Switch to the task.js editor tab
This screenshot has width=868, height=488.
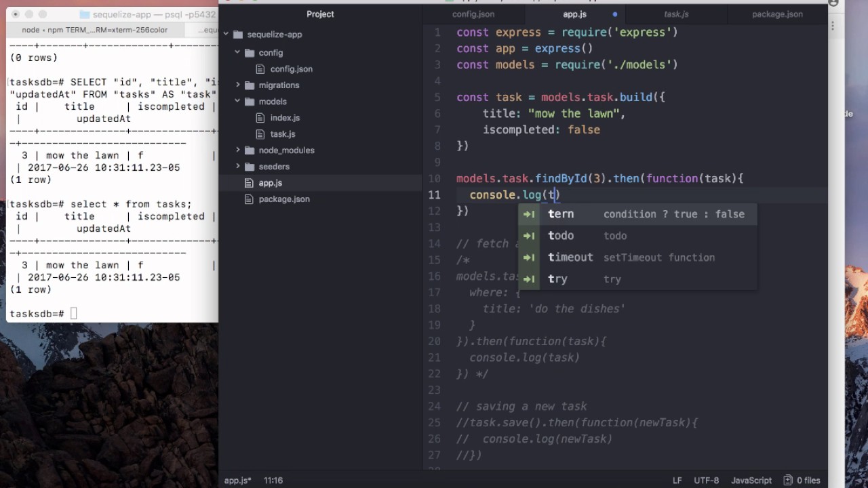(x=676, y=14)
